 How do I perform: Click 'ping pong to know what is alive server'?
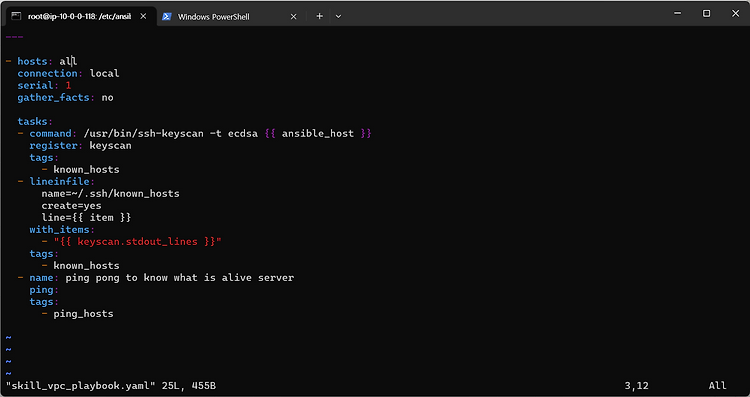(179, 277)
